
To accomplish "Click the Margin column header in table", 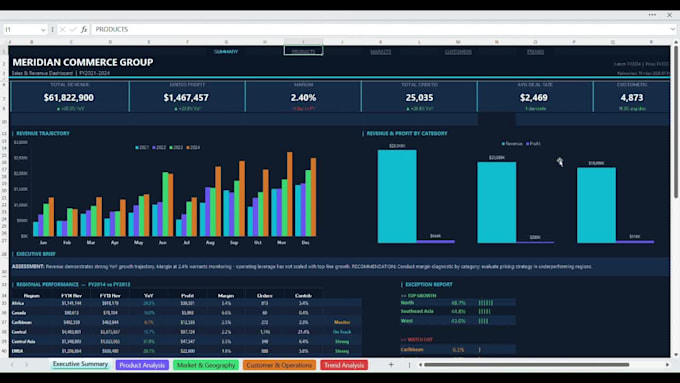I will (x=226, y=295).
